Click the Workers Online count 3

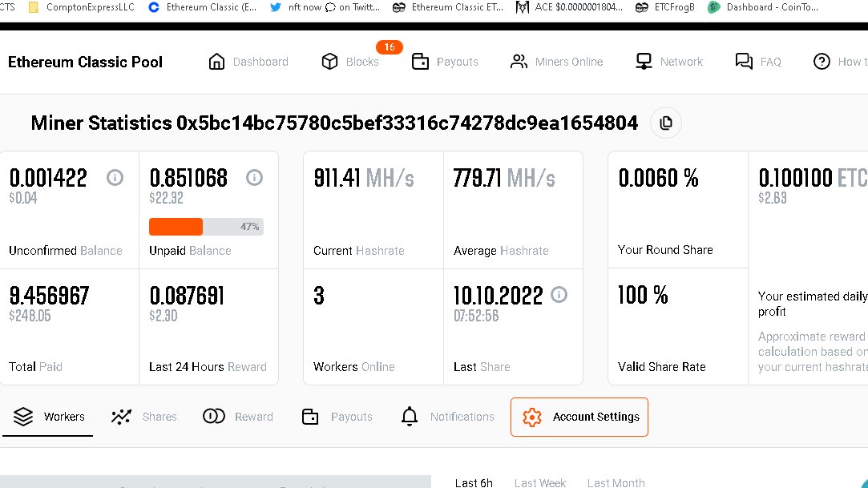point(319,296)
